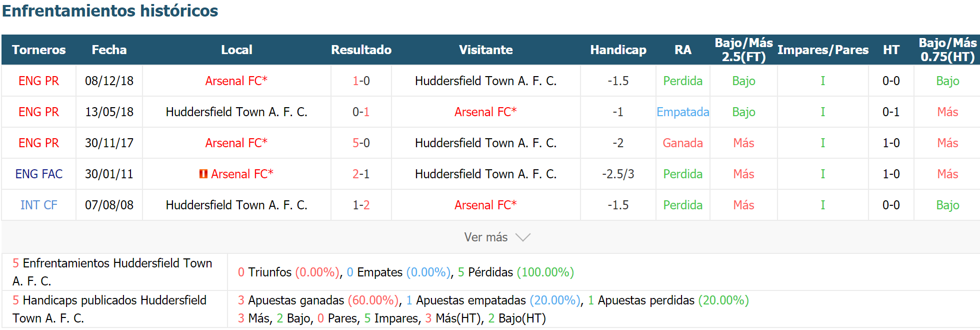Screen dimensions: 980x330
Task: Click the 5-0 result score
Action: point(361,143)
